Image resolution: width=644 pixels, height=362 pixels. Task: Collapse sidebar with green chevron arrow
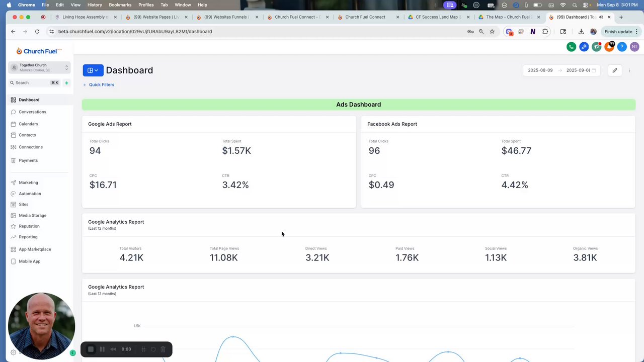coord(72,353)
